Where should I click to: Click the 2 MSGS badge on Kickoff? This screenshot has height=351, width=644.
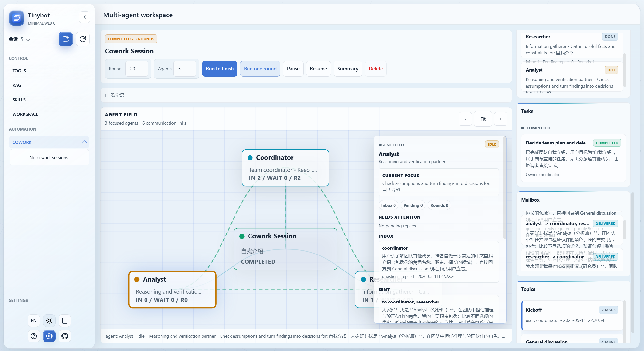[x=609, y=310]
